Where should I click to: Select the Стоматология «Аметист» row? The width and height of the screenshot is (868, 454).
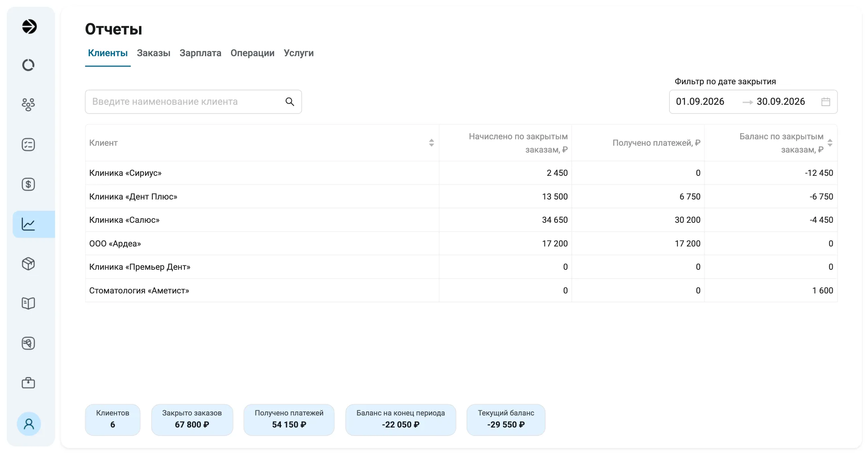(461, 291)
